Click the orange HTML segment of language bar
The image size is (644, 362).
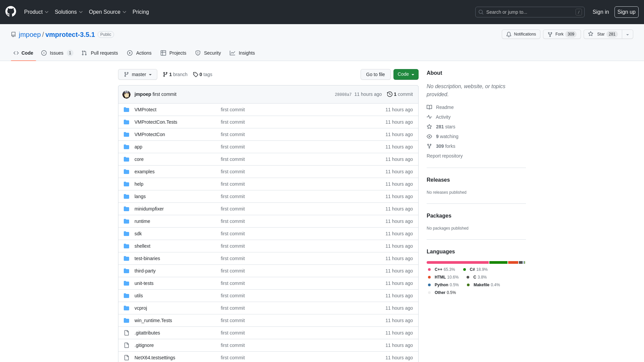pyautogui.click(x=513, y=262)
